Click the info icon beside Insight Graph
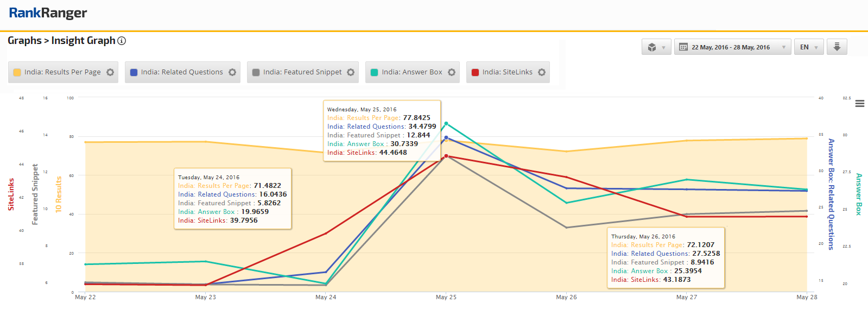868x309 pixels. point(122,41)
